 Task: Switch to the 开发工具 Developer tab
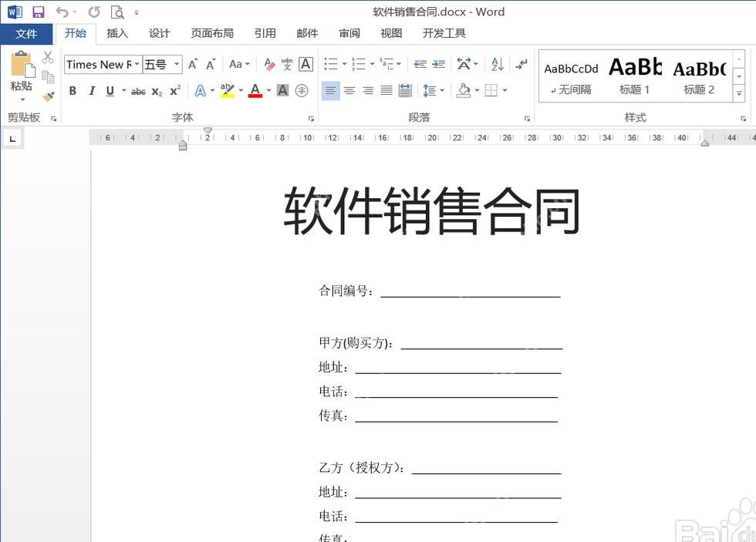click(444, 33)
